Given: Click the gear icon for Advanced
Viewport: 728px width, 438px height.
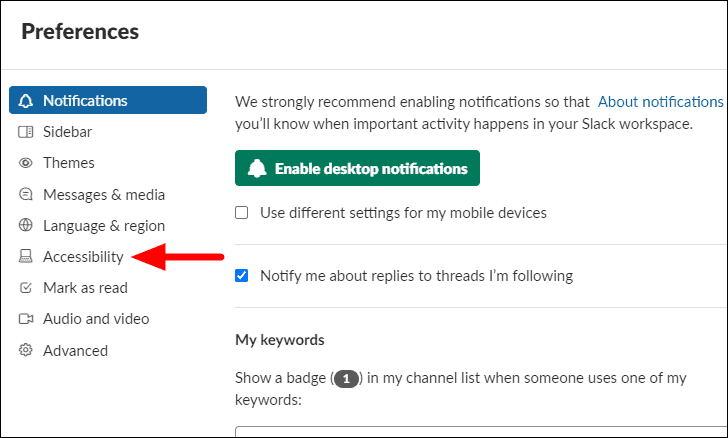Looking at the screenshot, I should [x=26, y=350].
